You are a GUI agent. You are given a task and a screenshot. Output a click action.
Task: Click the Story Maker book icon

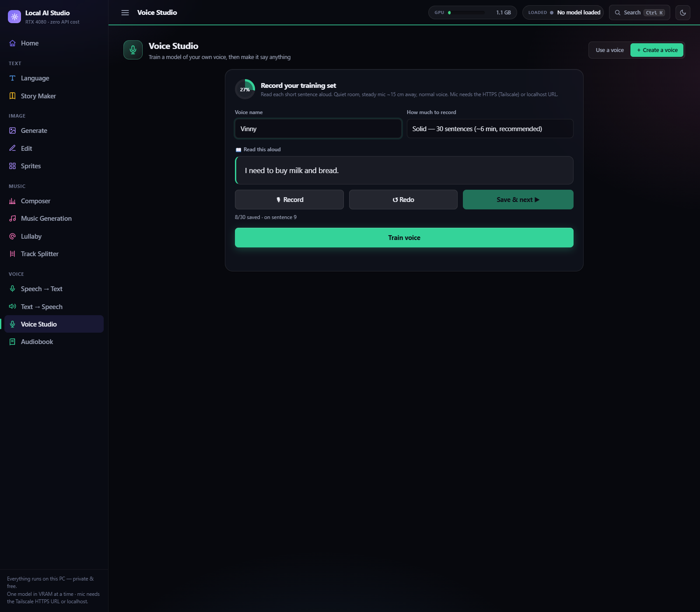click(x=13, y=96)
